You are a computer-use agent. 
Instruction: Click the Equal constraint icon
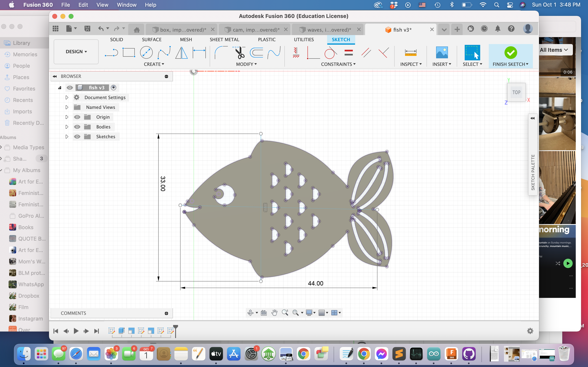[349, 52]
